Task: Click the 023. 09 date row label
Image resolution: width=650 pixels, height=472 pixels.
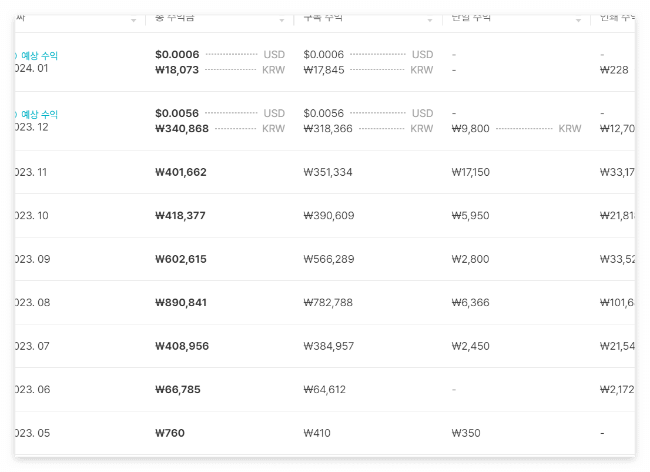Action: [x=33, y=259]
